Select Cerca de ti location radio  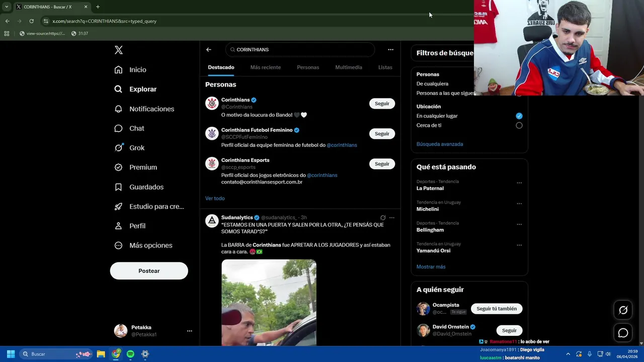tap(519, 126)
